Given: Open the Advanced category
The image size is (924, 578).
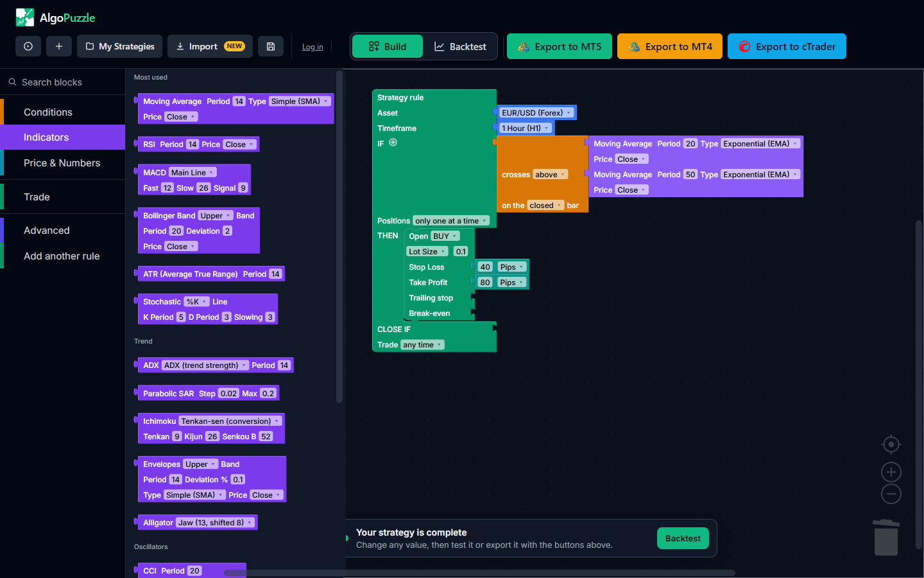Looking at the screenshot, I should point(62,230).
